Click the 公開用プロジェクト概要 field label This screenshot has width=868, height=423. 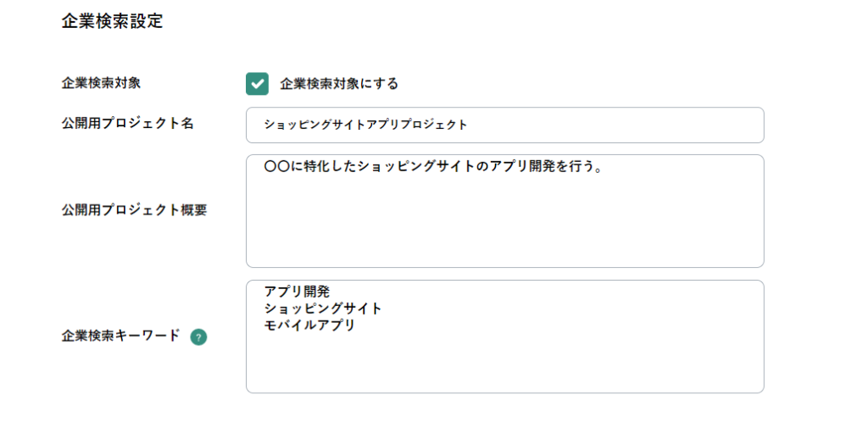(134, 210)
